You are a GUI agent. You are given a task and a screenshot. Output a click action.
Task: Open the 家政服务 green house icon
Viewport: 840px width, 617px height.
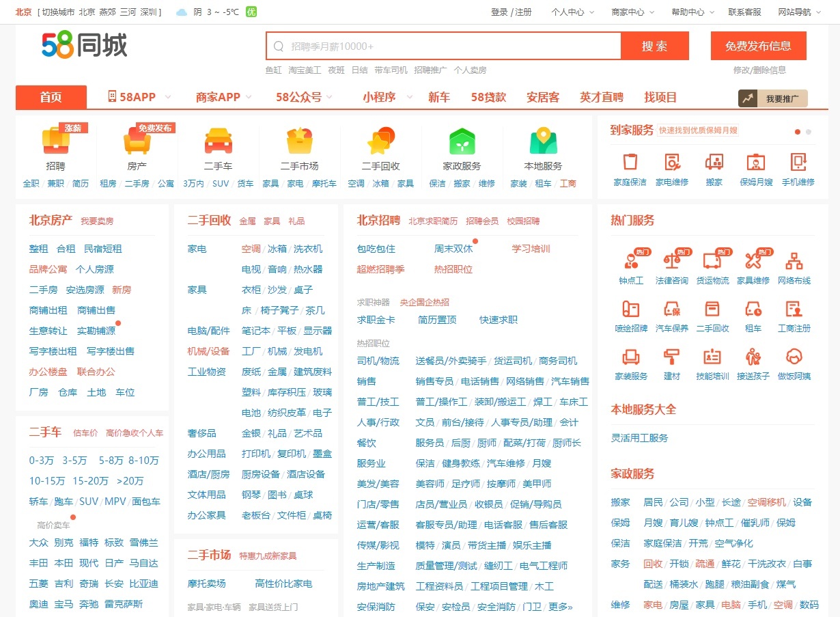coord(462,141)
